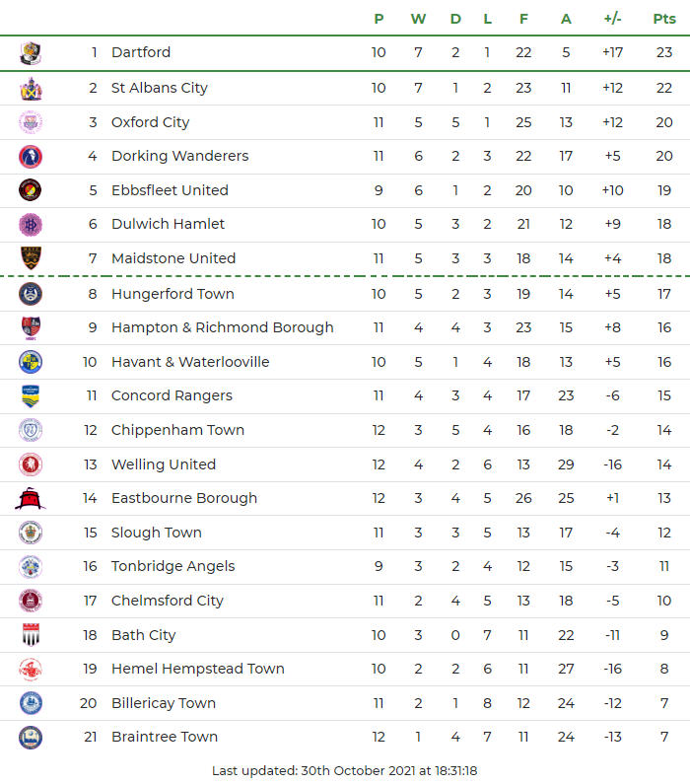Click the Pts column header

click(x=664, y=19)
